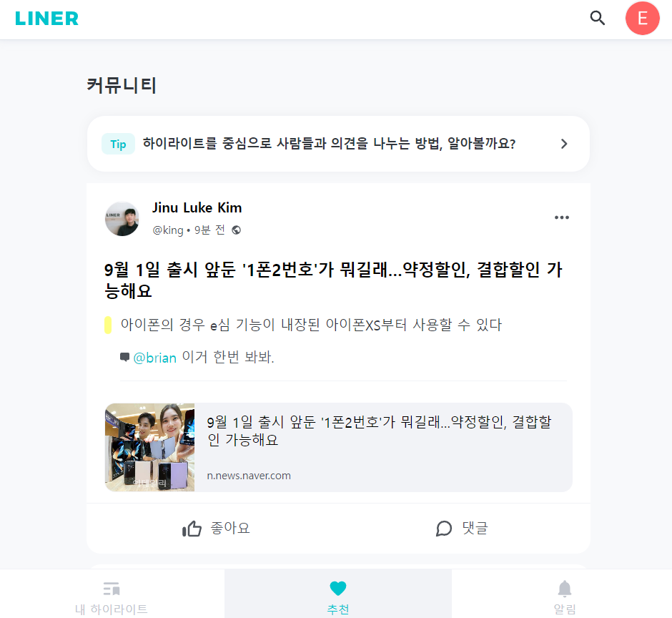Viewport: 672px width, 618px height.
Task: Switch to the 내 하이라이트 tab
Action: [112, 598]
